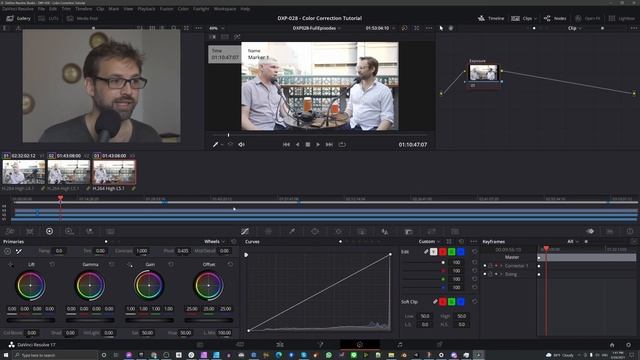640x360 pixels.
Task: Open the LUTs panel
Action: tap(48, 18)
